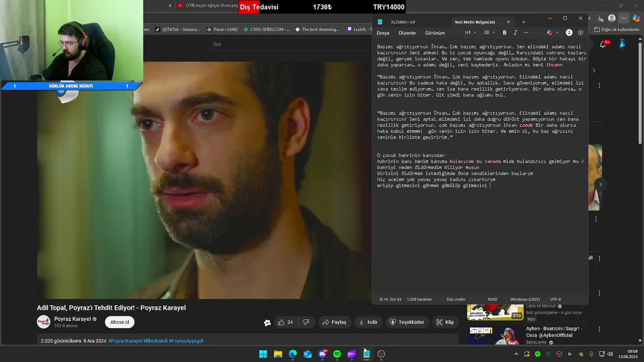
Task: Open the Poyraz Karayel channel name link
Action: click(x=72, y=319)
